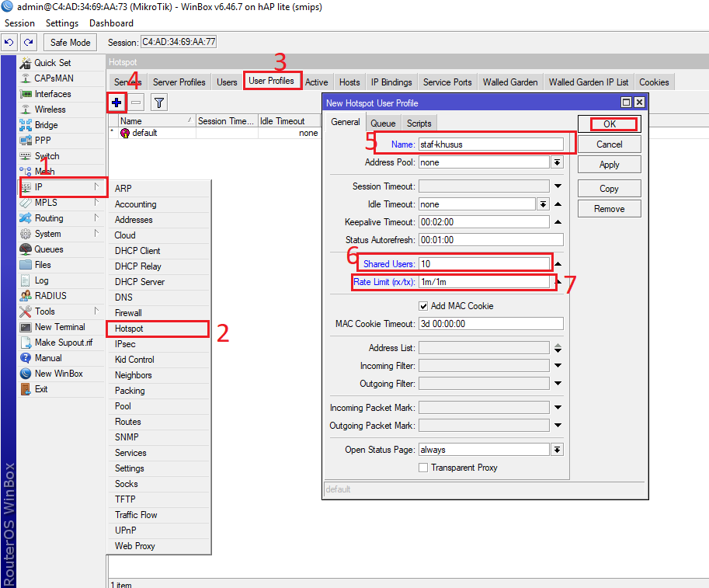Image resolution: width=709 pixels, height=588 pixels.
Task: Open PPP sidebar entry
Action: coord(43,141)
